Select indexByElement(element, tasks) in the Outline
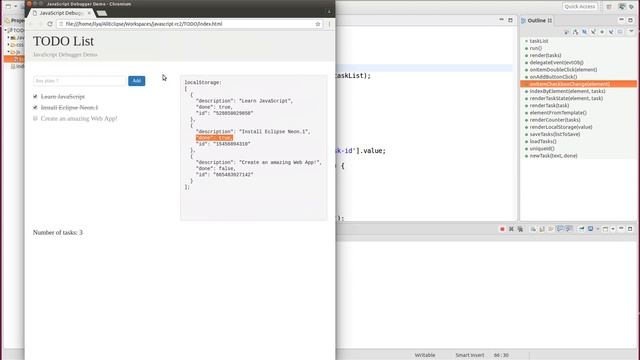640x360 pixels. pos(567,91)
